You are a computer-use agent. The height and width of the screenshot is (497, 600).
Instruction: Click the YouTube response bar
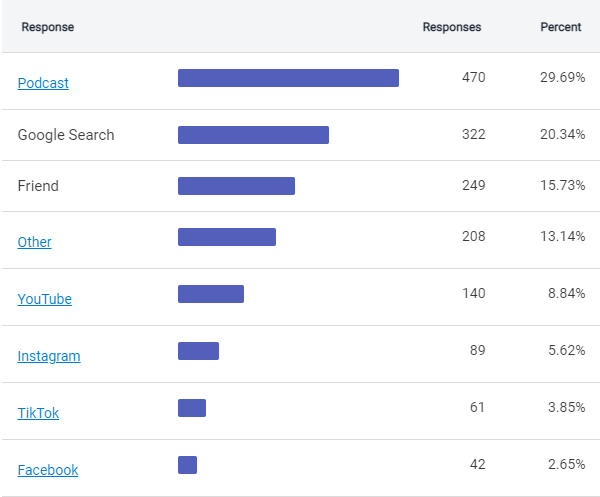(211, 294)
